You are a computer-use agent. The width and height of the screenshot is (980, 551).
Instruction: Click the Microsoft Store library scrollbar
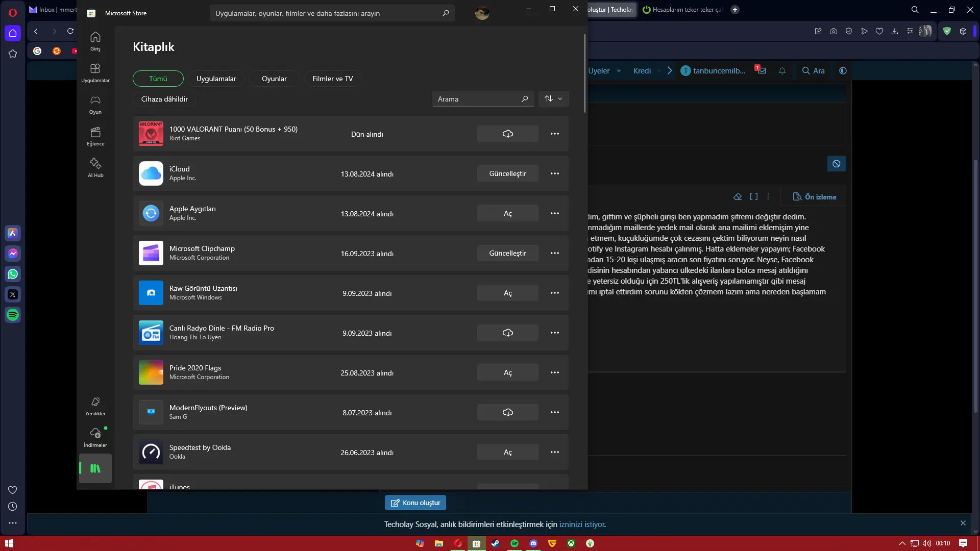click(585, 73)
